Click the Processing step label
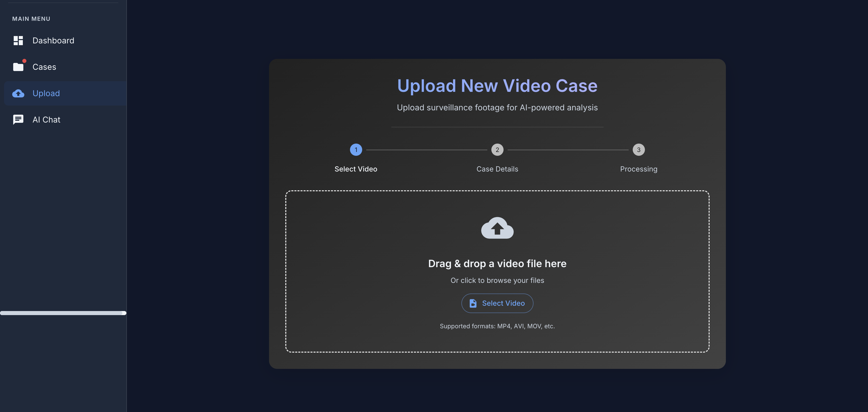The width and height of the screenshot is (868, 412). (x=639, y=169)
